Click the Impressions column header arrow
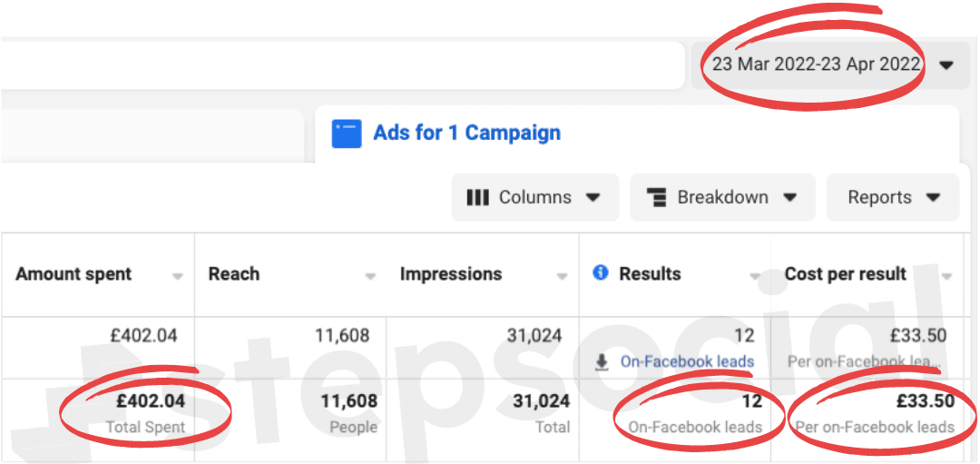Screen dimensions: 980x464 pos(563,276)
